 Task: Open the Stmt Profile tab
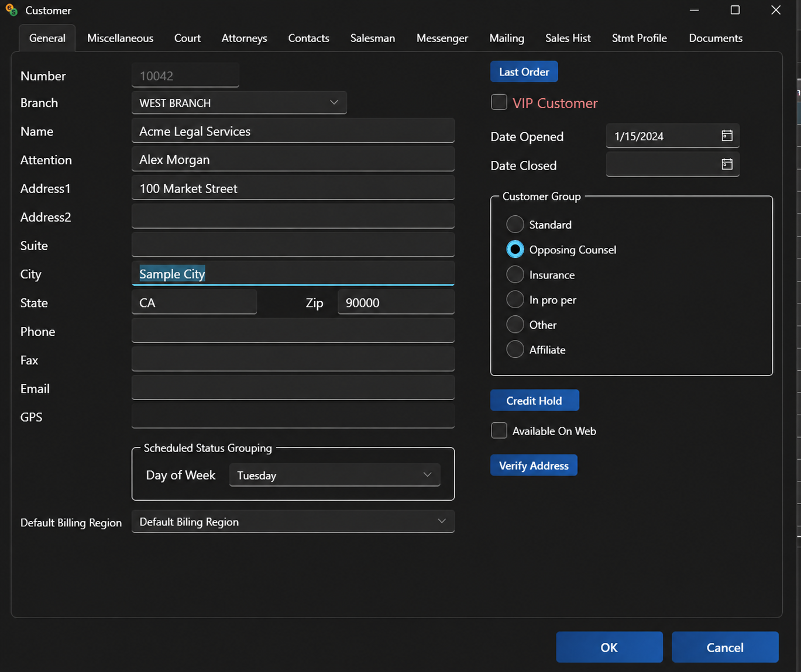[640, 38]
